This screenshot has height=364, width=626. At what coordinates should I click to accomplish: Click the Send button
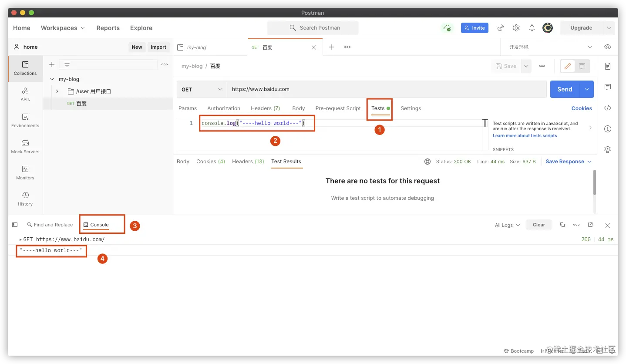[565, 89]
